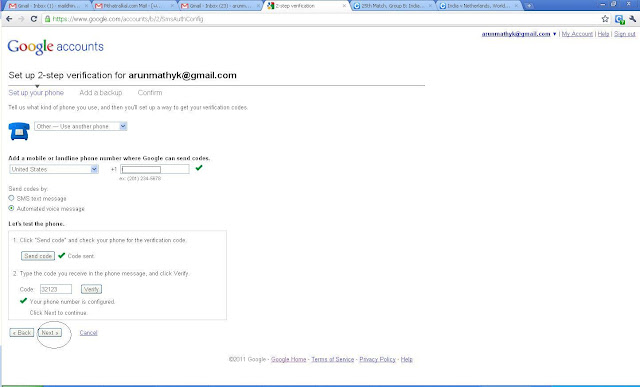Click the Cancel link
The image size is (640, 387).
click(89, 333)
